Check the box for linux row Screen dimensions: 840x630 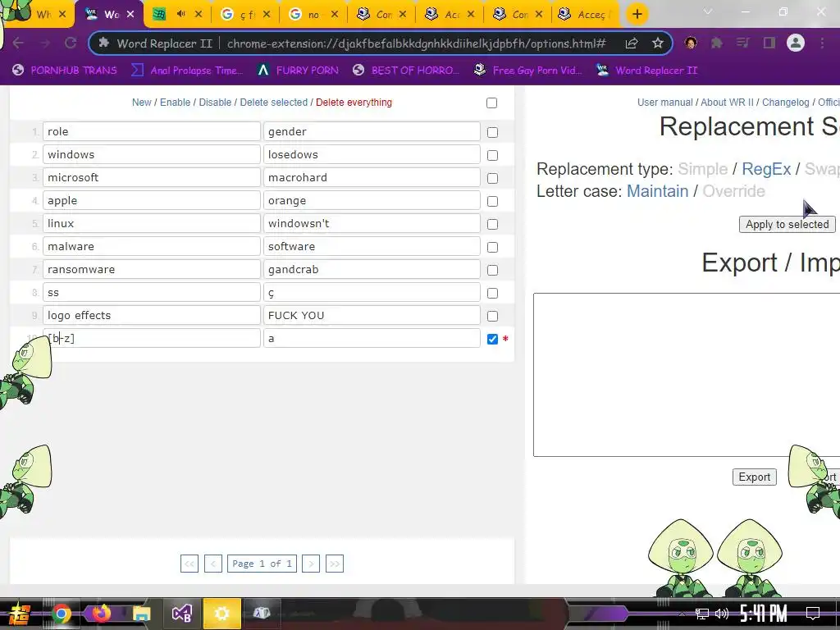click(492, 225)
